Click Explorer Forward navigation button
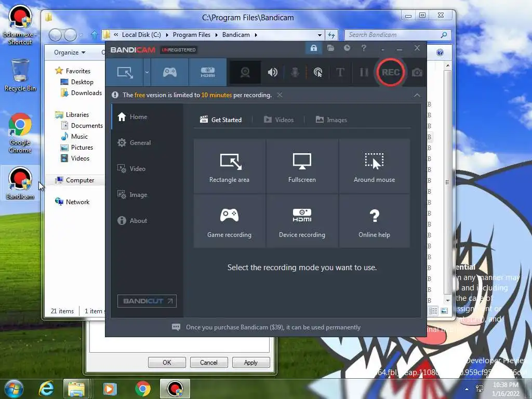The width and height of the screenshot is (532, 399). pyautogui.click(x=70, y=35)
